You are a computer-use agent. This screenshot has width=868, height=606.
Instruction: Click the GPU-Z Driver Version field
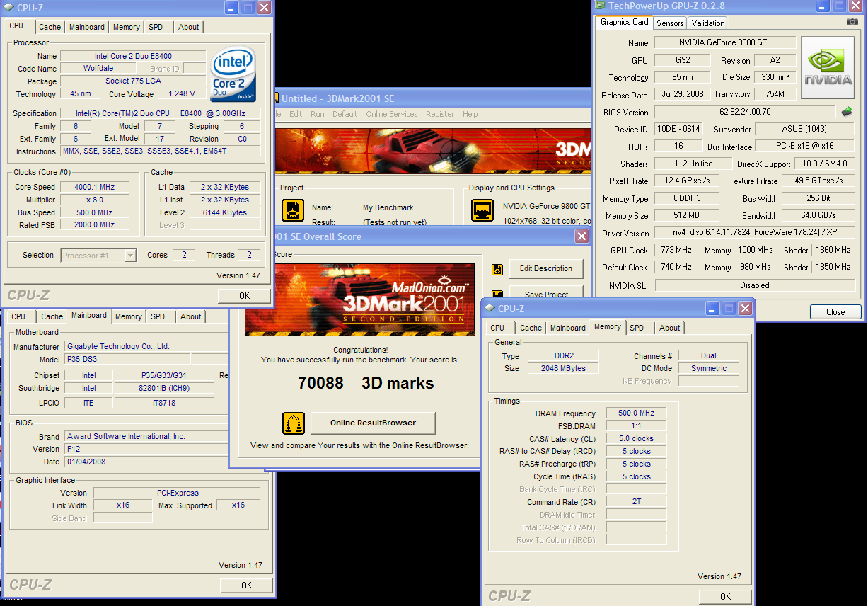753,233
